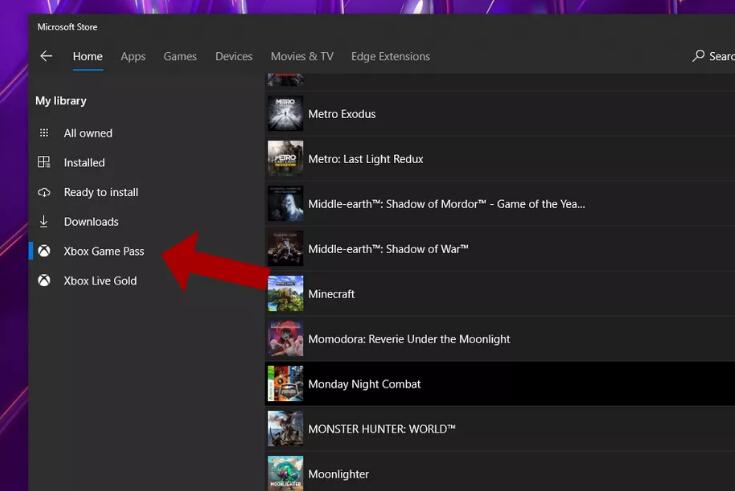Go back with the back arrow
This screenshot has width=735, height=491.
click(x=46, y=56)
